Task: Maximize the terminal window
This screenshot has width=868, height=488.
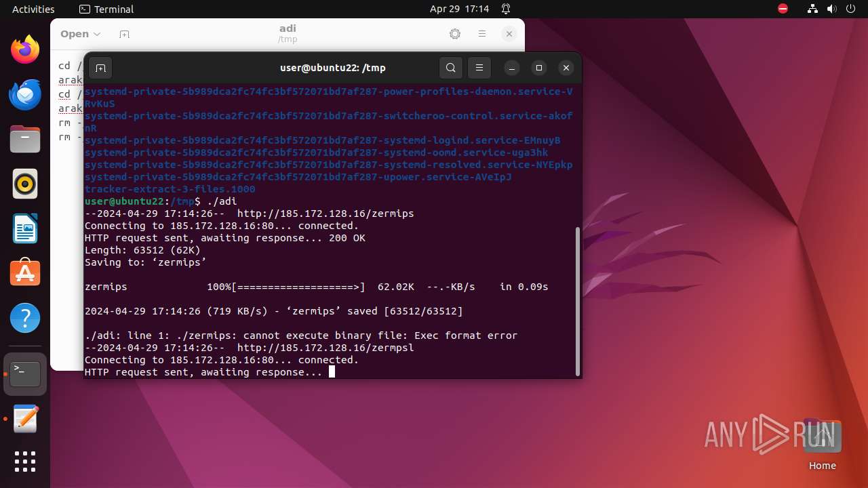Action: (x=539, y=68)
